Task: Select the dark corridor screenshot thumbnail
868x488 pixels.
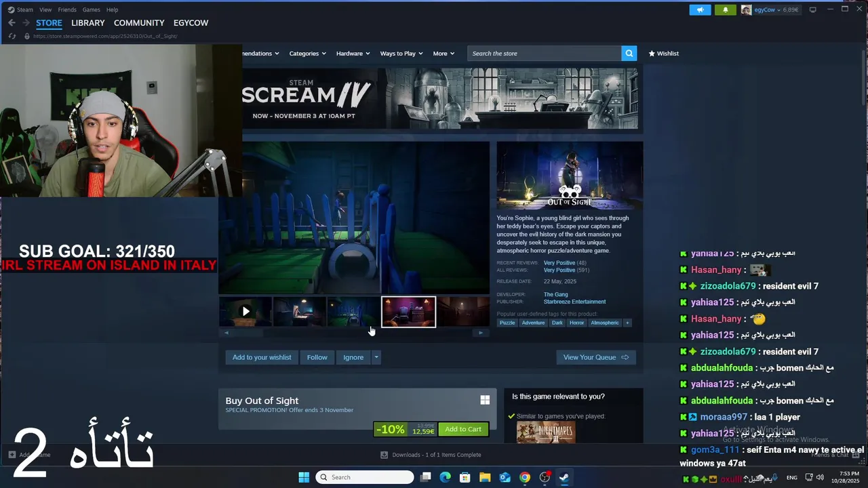Action: coord(463,312)
